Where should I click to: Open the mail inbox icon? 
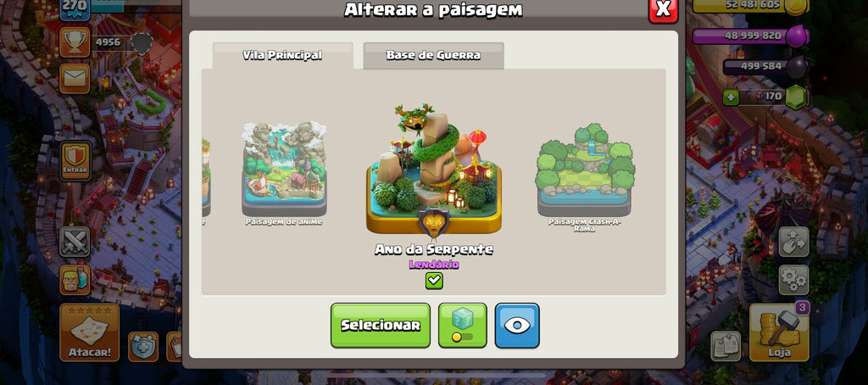pyautogui.click(x=75, y=78)
